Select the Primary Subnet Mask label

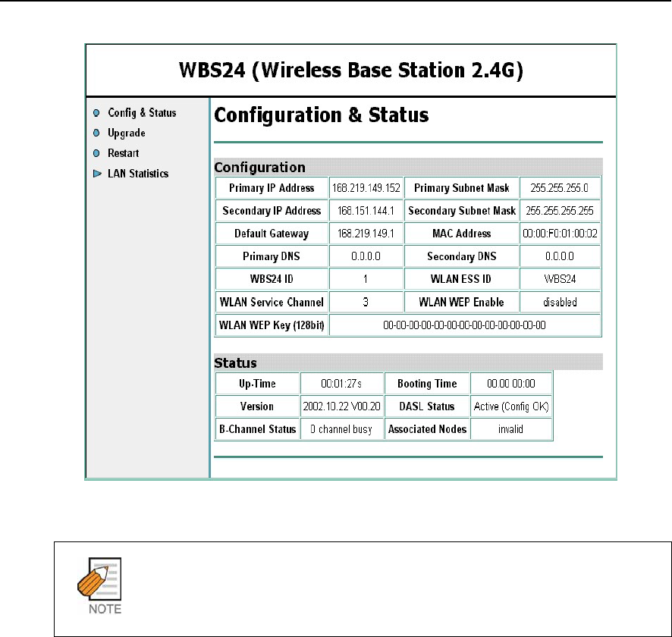coord(462,188)
